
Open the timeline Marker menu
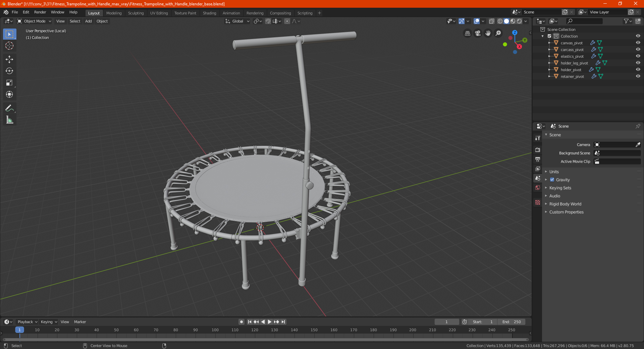(80, 322)
